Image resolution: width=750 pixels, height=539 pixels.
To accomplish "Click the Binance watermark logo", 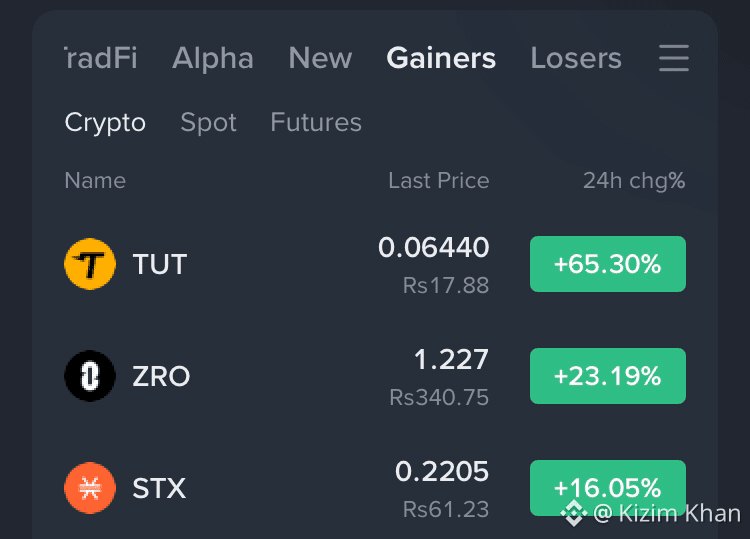I will coord(574,513).
